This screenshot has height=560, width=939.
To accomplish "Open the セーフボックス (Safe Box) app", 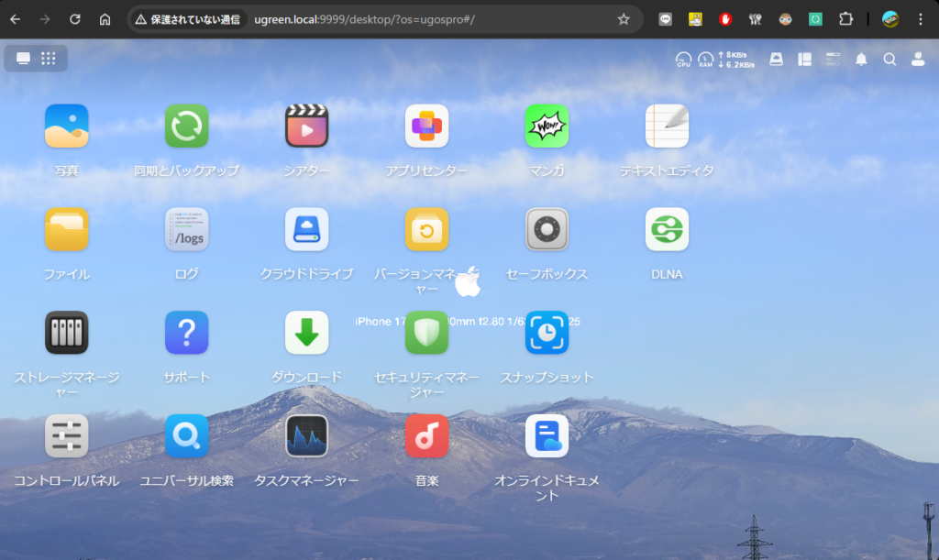I will [547, 230].
